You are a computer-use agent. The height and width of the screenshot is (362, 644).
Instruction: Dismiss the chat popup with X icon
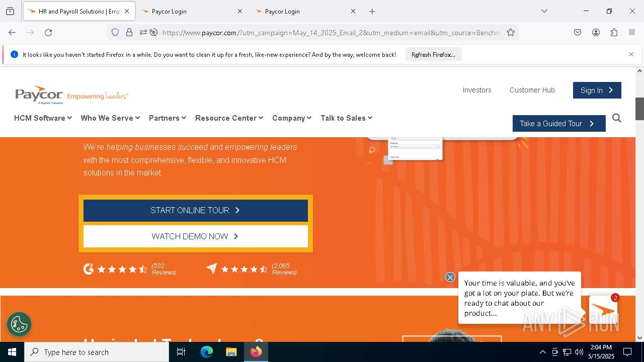[x=450, y=277]
